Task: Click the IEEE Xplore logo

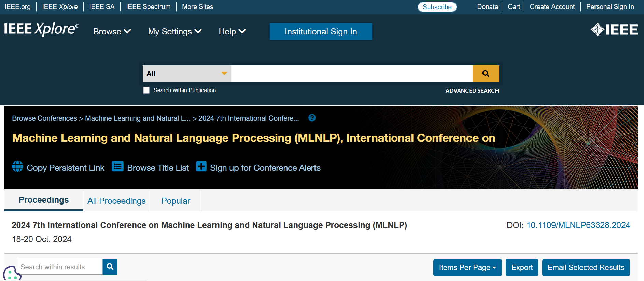Action: (x=42, y=29)
